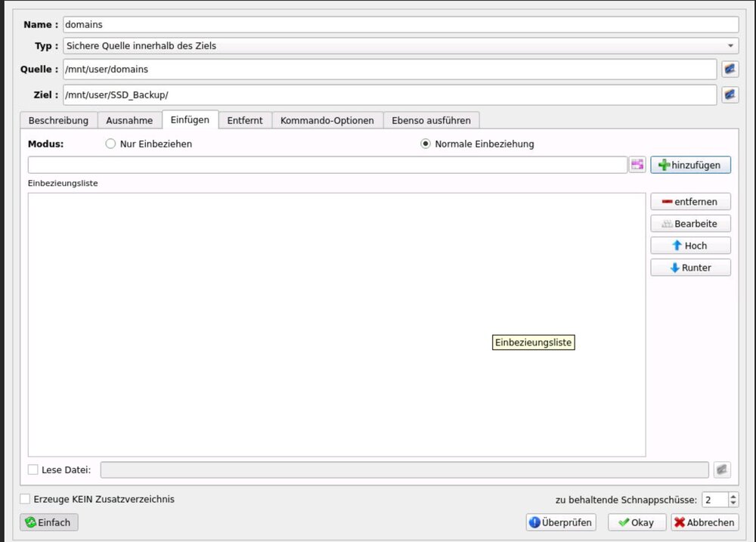
Task: Select the Nur Einbeziehen radio button
Action: pyautogui.click(x=110, y=144)
